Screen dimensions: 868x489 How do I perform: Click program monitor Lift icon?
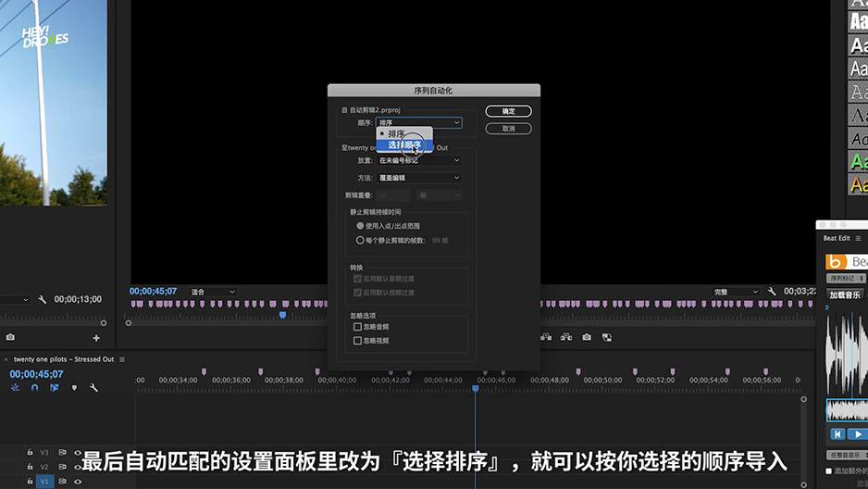546,337
